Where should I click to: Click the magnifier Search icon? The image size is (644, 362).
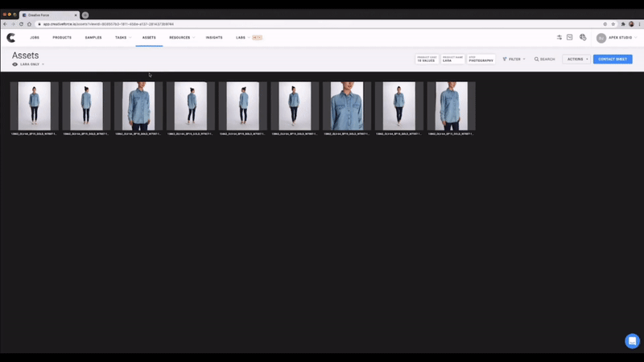(537, 60)
